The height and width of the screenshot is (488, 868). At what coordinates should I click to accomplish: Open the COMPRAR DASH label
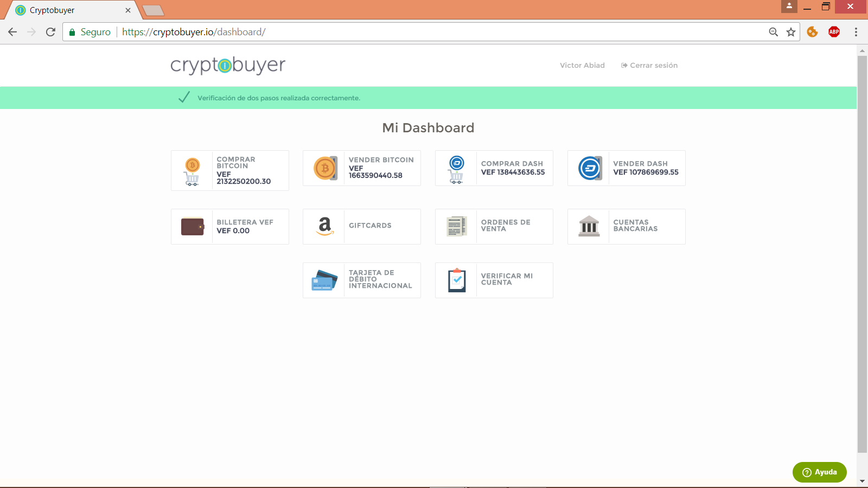tap(512, 164)
